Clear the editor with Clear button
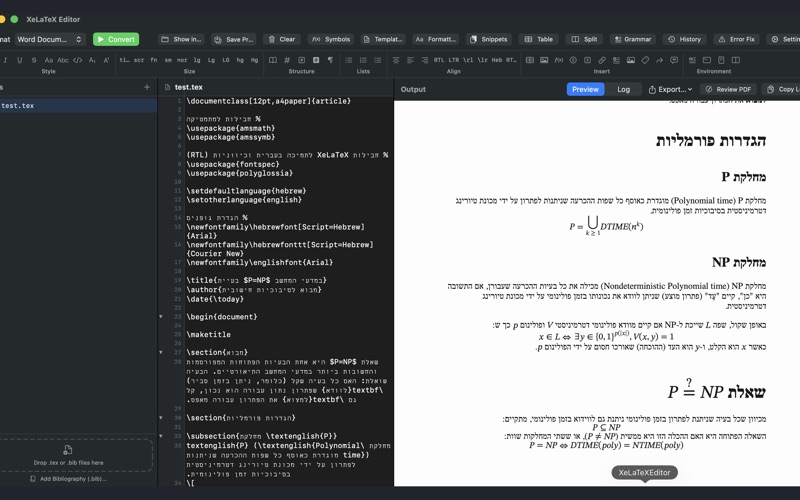This screenshot has height=500, width=800. (282, 39)
